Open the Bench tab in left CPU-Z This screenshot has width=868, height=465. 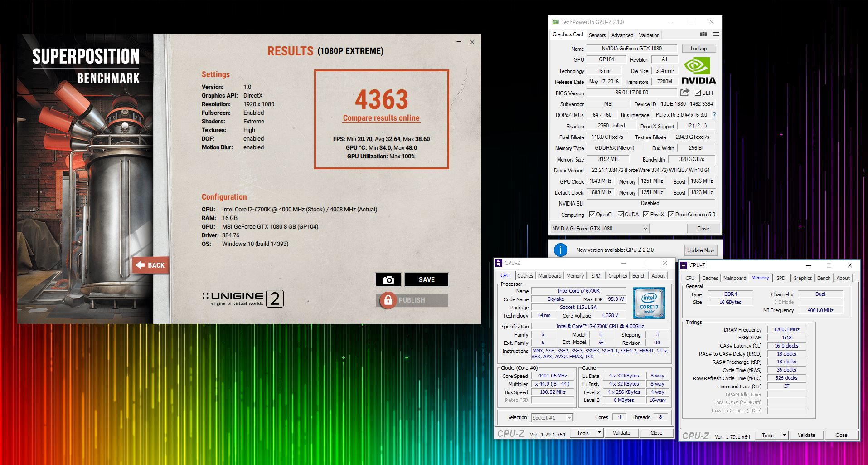[x=639, y=276]
